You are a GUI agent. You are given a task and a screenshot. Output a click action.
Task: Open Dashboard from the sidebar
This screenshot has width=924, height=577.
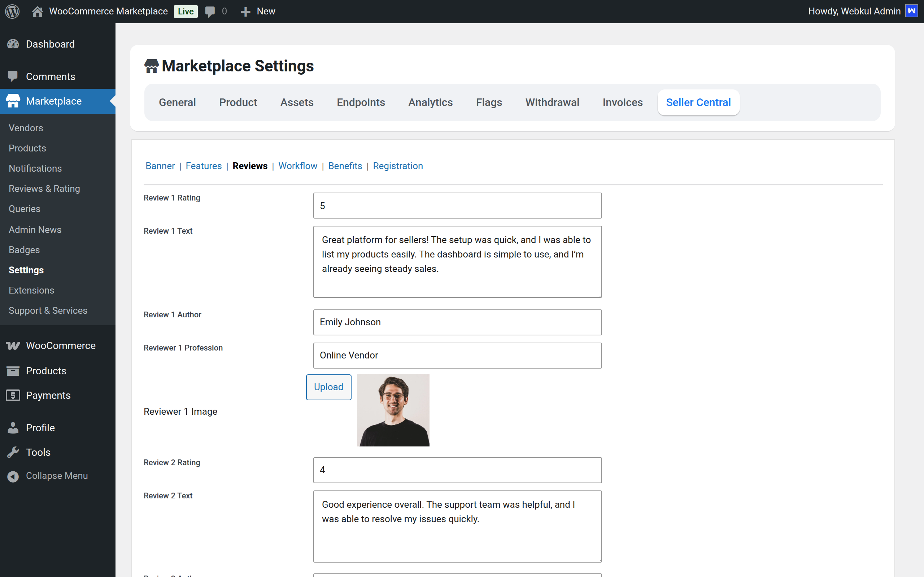(x=50, y=44)
